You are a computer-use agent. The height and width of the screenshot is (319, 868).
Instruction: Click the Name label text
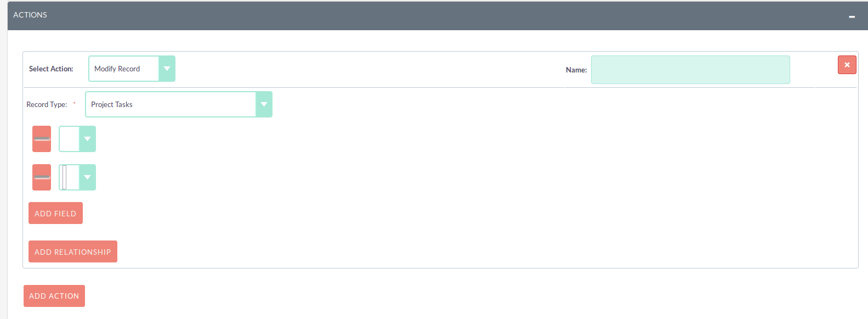click(576, 70)
